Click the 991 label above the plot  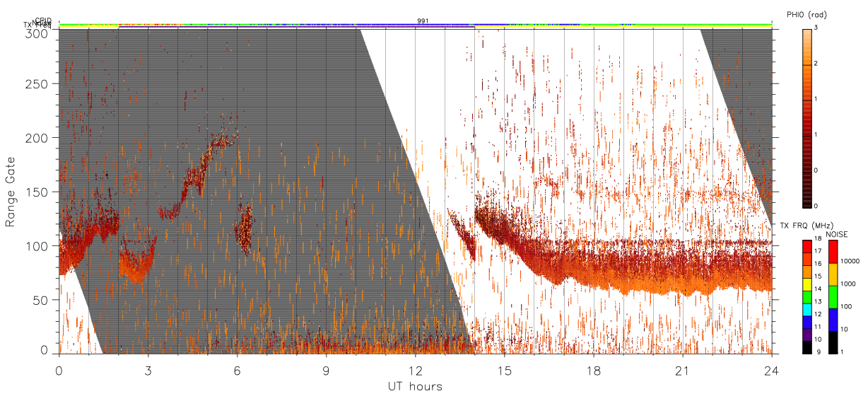(x=423, y=21)
